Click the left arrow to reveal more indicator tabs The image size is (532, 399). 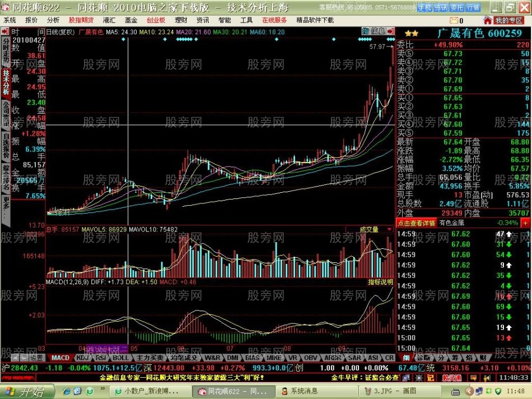[x=15, y=358]
